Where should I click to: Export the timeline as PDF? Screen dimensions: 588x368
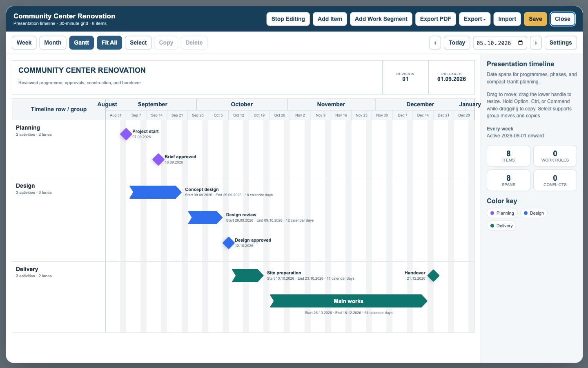point(436,19)
